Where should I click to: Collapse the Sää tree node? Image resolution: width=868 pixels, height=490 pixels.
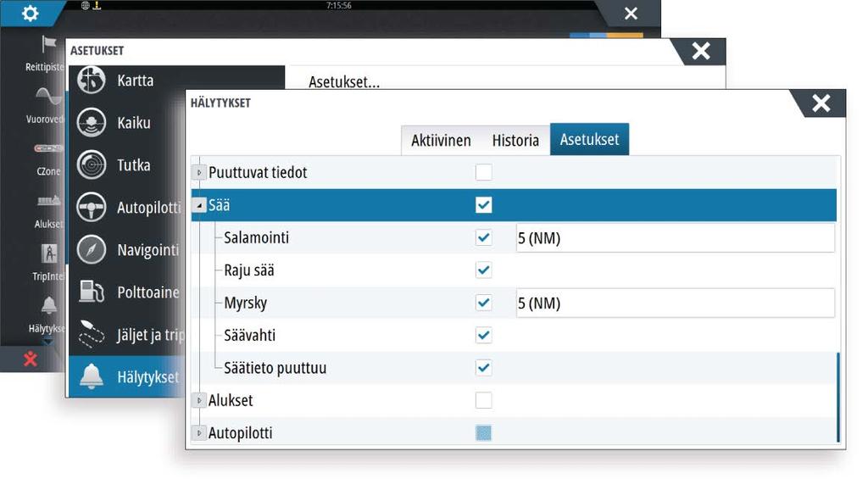[x=198, y=205]
